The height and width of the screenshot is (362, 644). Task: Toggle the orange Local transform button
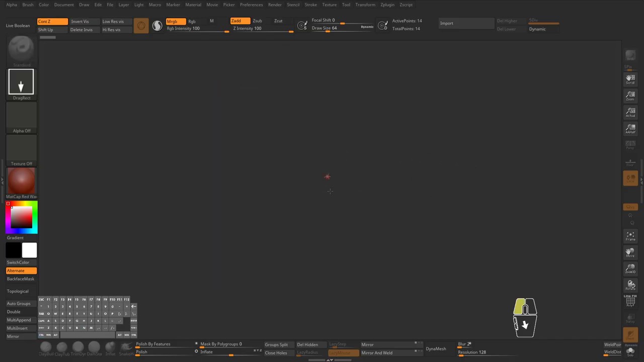630,178
